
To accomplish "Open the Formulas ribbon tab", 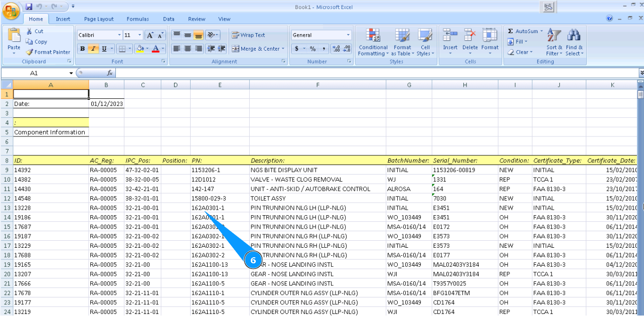I will point(137,19).
